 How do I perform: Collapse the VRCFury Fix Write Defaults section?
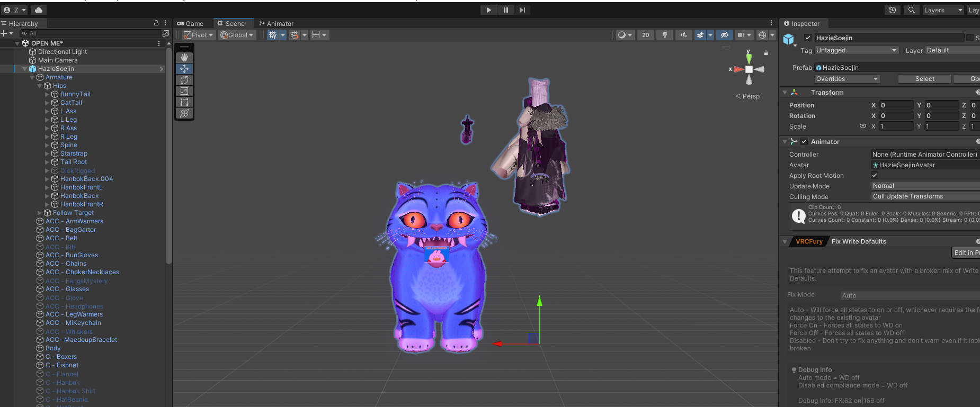(x=785, y=241)
